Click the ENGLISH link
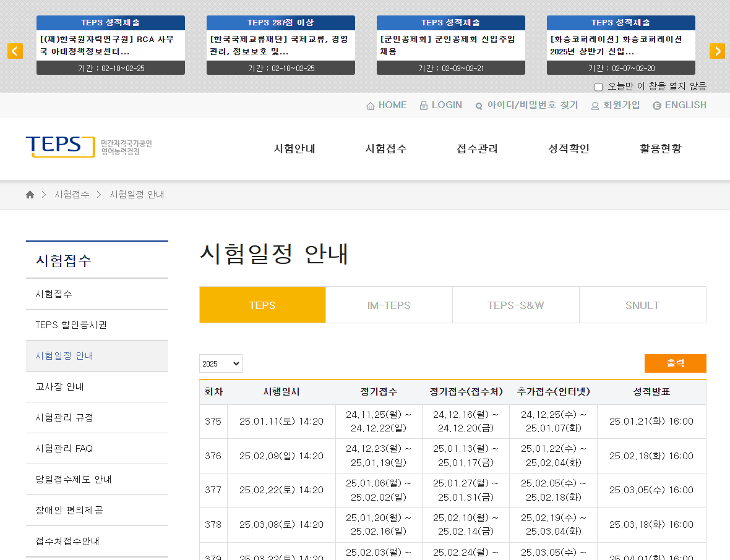 coord(686,105)
